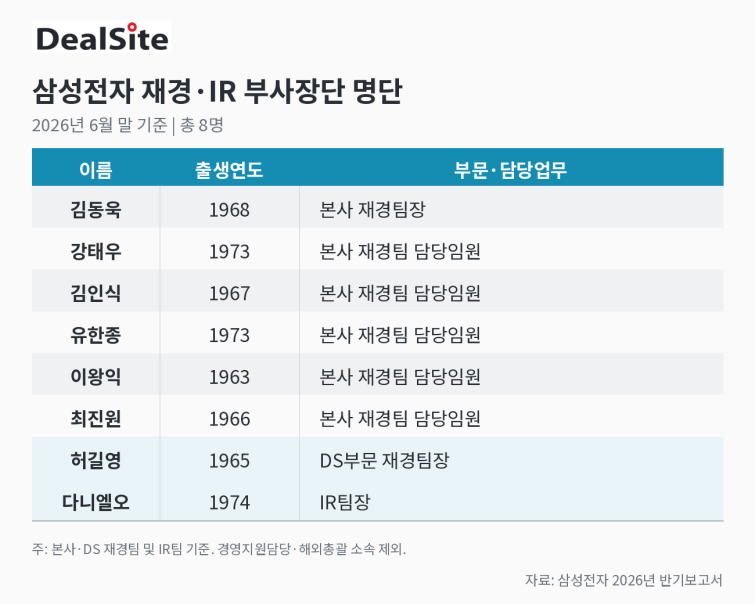Click birth year '1963' in 이왕익 row
This screenshot has height=604, width=755.
(x=229, y=377)
